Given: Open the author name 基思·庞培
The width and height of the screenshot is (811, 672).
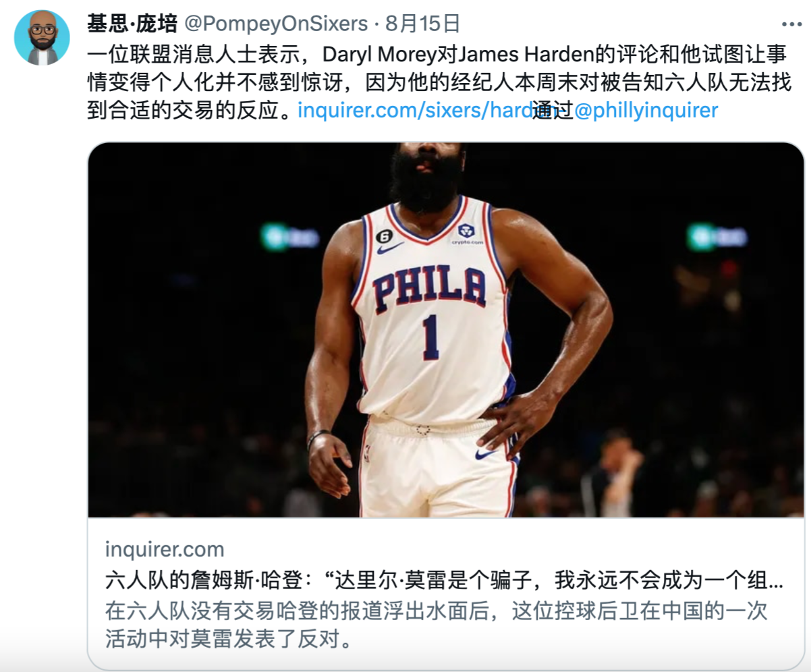Looking at the screenshot, I should 132,24.
